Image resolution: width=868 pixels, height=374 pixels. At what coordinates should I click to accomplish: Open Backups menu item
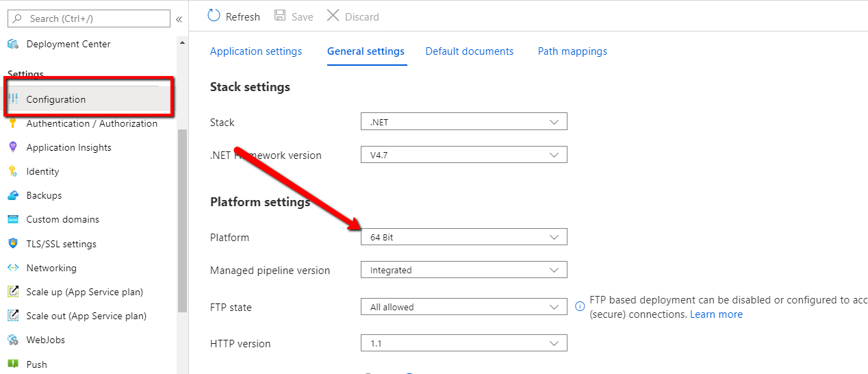pyautogui.click(x=44, y=195)
